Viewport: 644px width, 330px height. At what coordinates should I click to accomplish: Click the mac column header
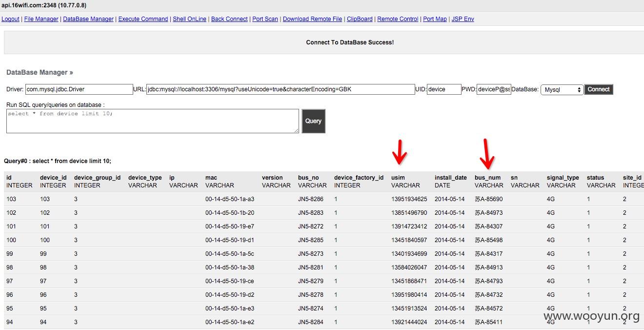point(211,178)
